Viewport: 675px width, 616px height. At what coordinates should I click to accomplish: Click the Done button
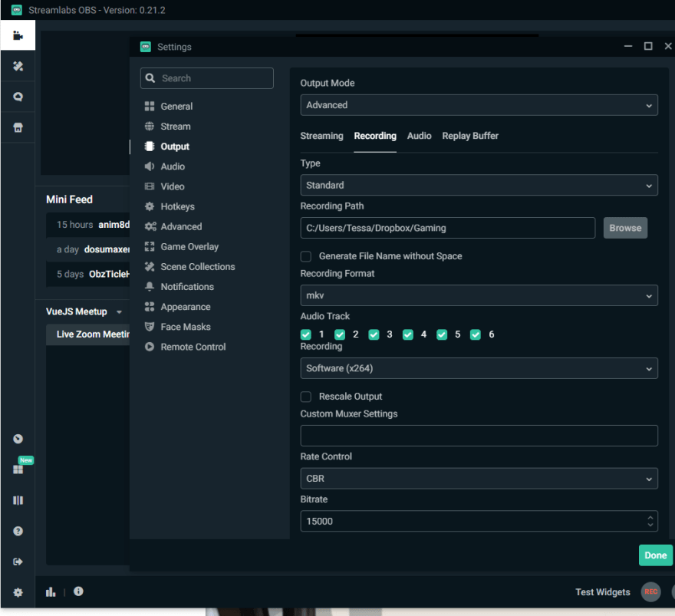(x=655, y=555)
